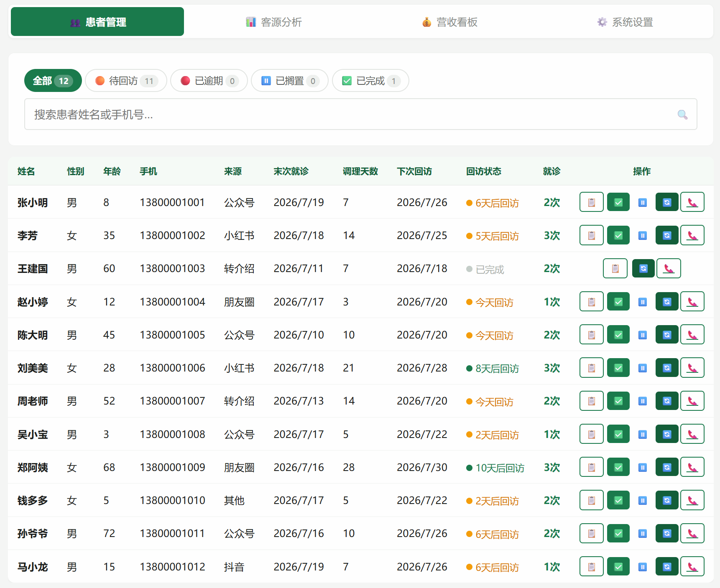Filter by 已搁置 status
720x588 pixels.
point(290,81)
